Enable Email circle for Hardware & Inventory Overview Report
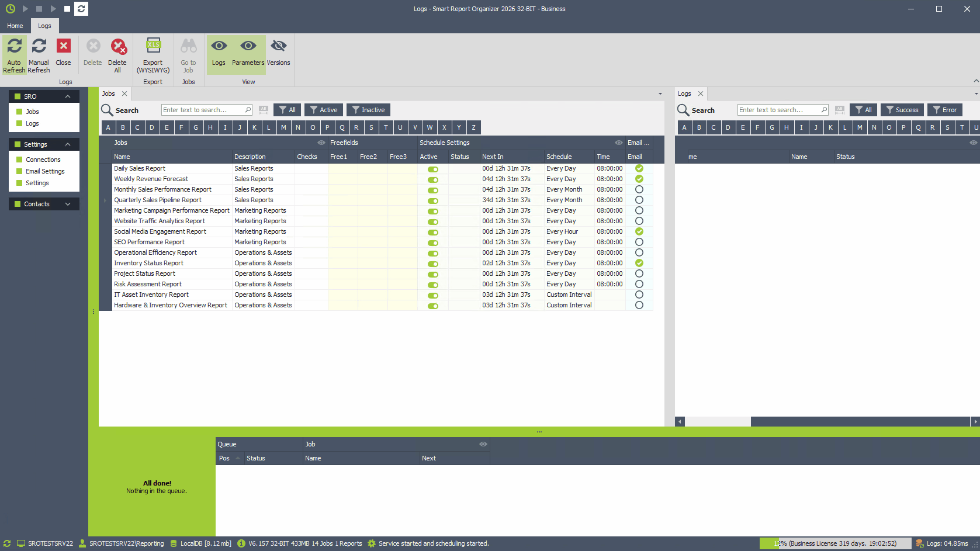980x551 pixels. 639,305
